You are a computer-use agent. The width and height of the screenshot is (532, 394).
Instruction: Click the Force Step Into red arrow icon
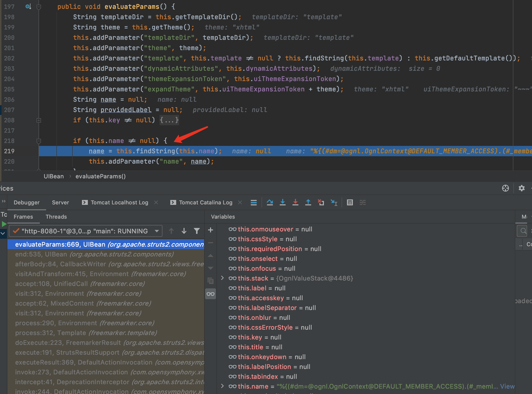pyautogui.click(x=295, y=202)
